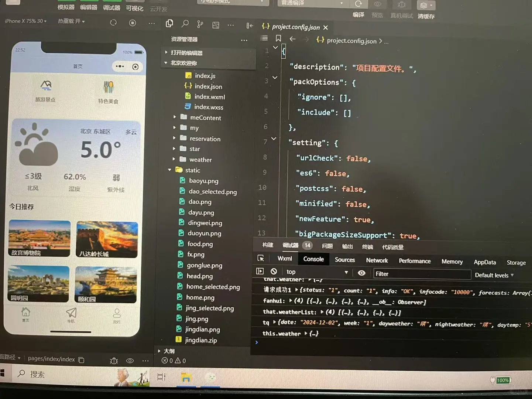The image size is (532, 399).
Task: Switch to the Wxml tab
Action: click(285, 259)
